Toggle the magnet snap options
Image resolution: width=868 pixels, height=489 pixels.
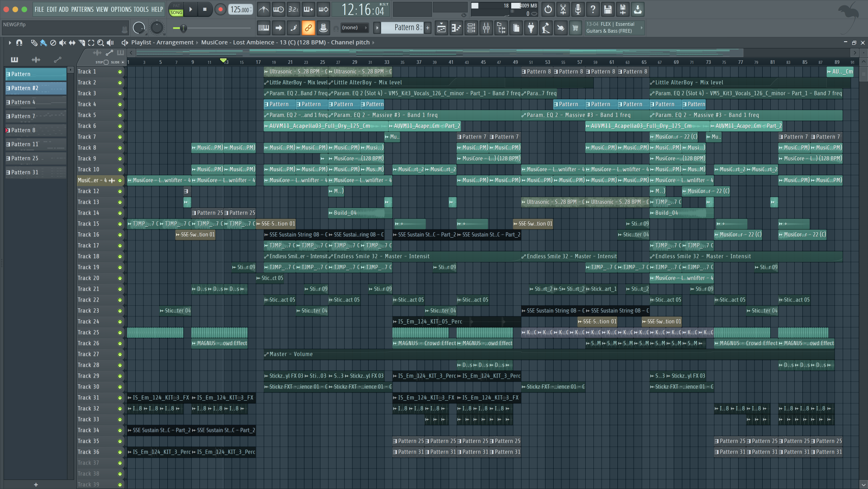point(19,43)
